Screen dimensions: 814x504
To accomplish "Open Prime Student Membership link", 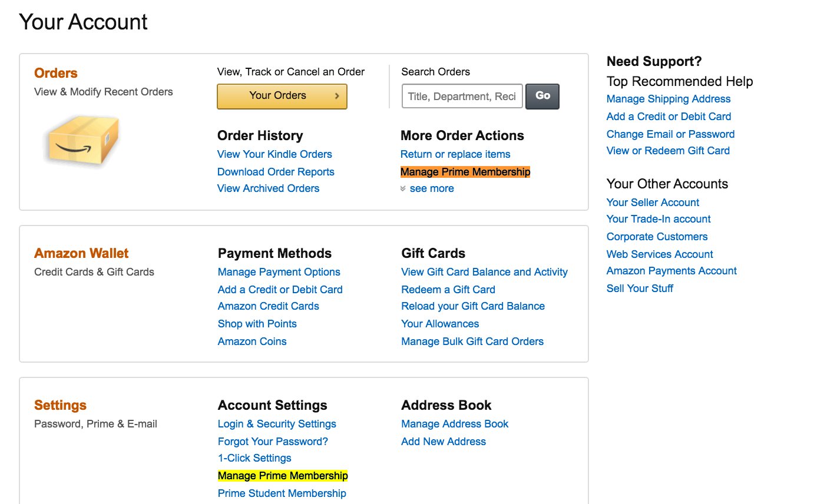I will 282,493.
